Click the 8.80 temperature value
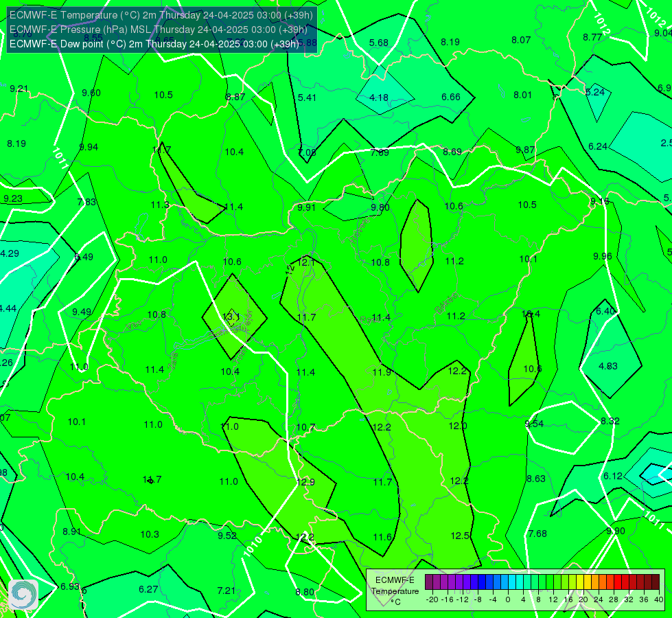672x618 pixels. point(305,593)
